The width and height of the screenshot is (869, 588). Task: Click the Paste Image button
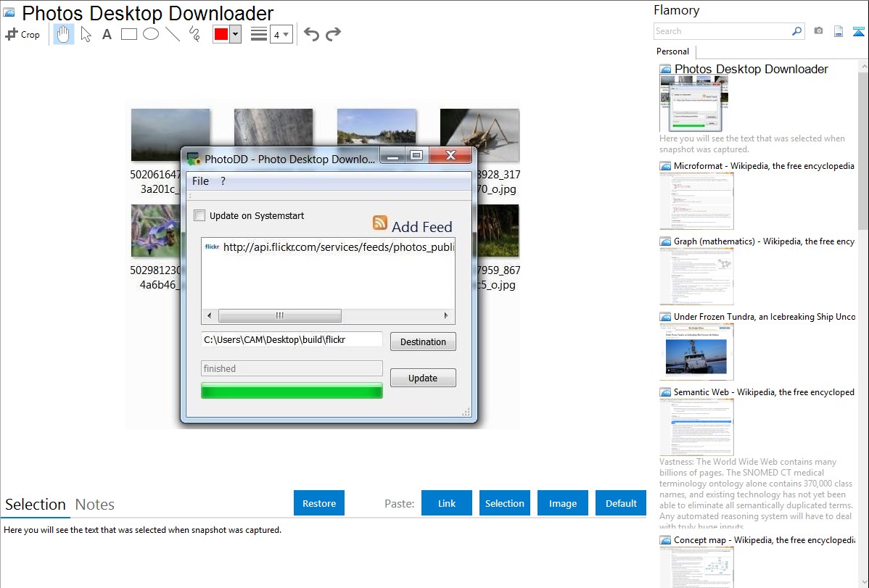[x=562, y=503]
